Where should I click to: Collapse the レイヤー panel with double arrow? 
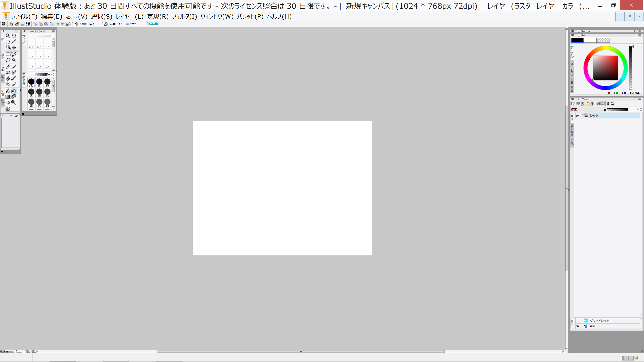640,99
